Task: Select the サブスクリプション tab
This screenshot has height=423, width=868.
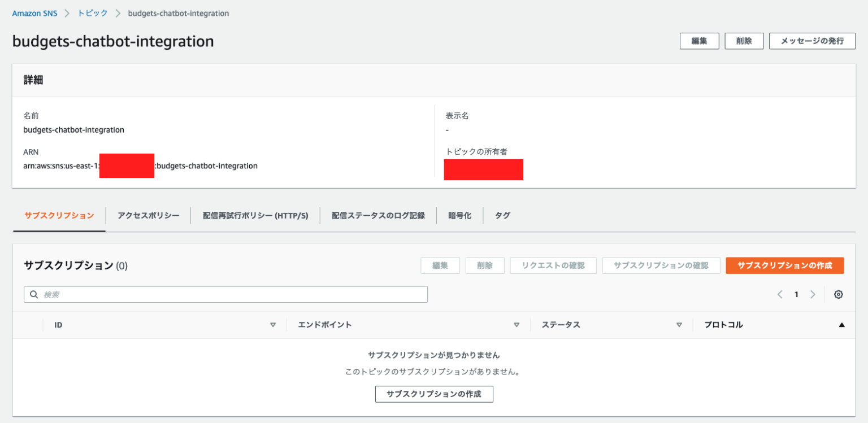Action: click(x=59, y=215)
